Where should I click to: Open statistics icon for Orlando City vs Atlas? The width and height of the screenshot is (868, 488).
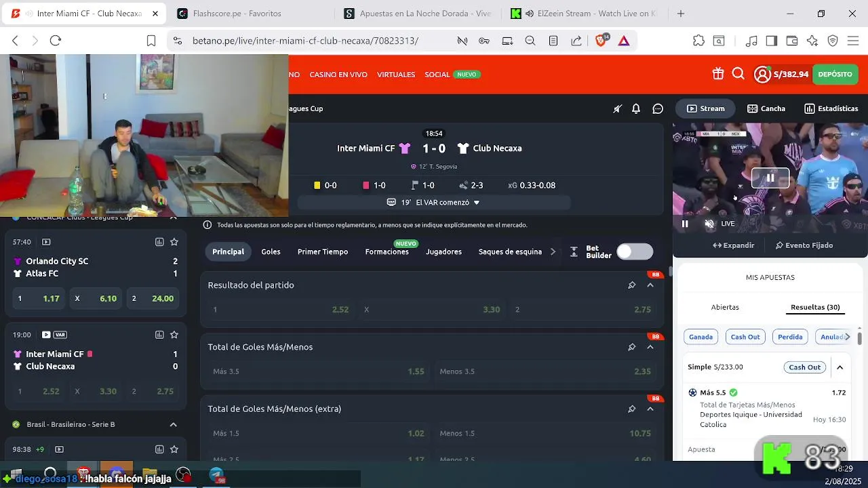point(159,242)
